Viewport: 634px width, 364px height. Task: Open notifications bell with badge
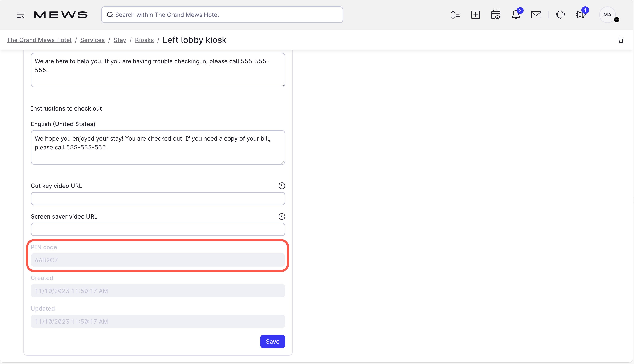pos(516,15)
